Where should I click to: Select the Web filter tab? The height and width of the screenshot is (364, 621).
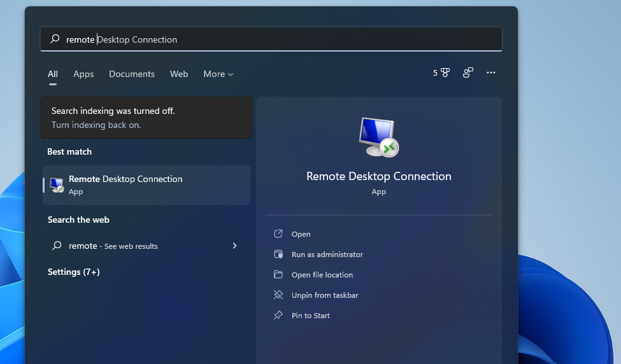coord(179,74)
